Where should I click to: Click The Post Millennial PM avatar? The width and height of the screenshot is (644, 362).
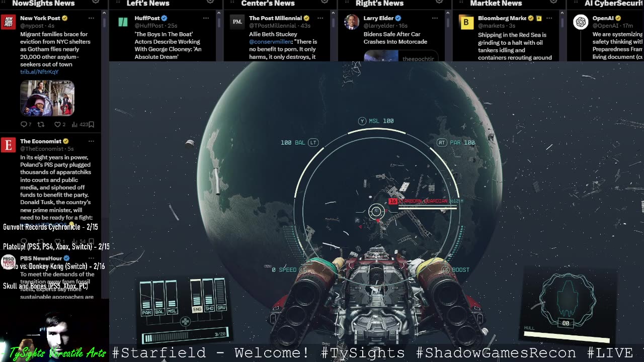(x=237, y=22)
